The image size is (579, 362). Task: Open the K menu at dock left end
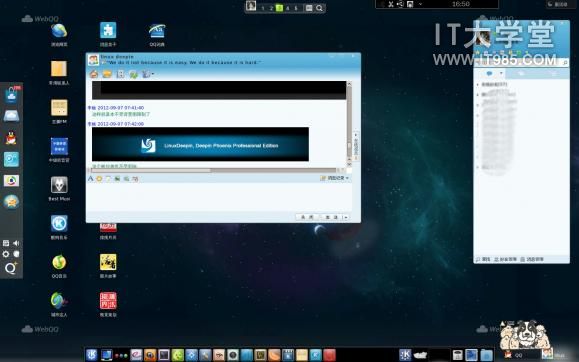click(92, 355)
